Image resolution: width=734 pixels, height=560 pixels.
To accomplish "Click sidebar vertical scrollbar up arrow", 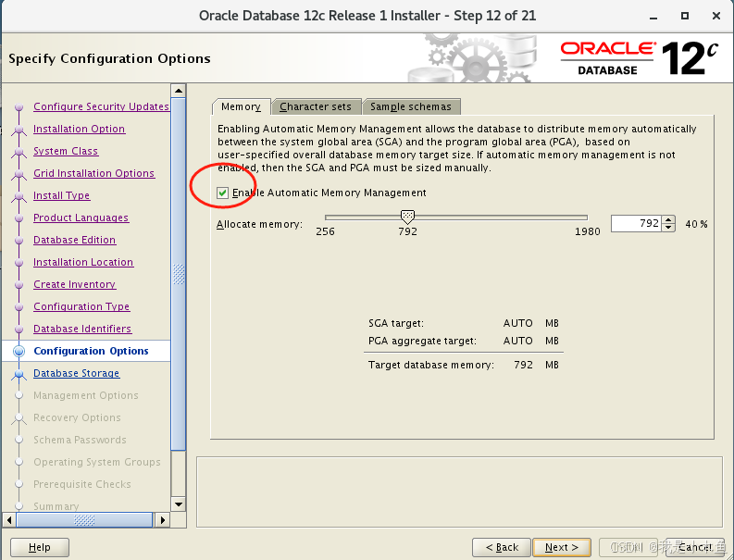I will pyautogui.click(x=179, y=91).
